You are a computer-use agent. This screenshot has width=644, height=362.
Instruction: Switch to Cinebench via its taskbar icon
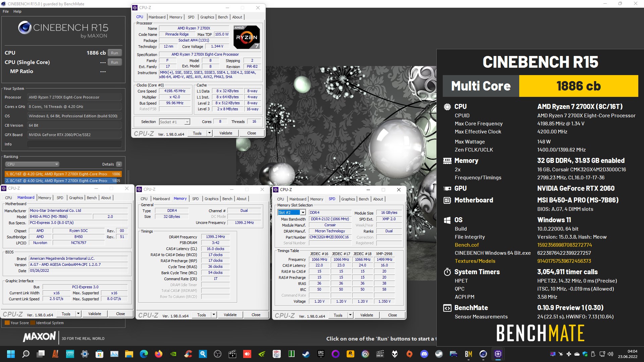[483, 354]
